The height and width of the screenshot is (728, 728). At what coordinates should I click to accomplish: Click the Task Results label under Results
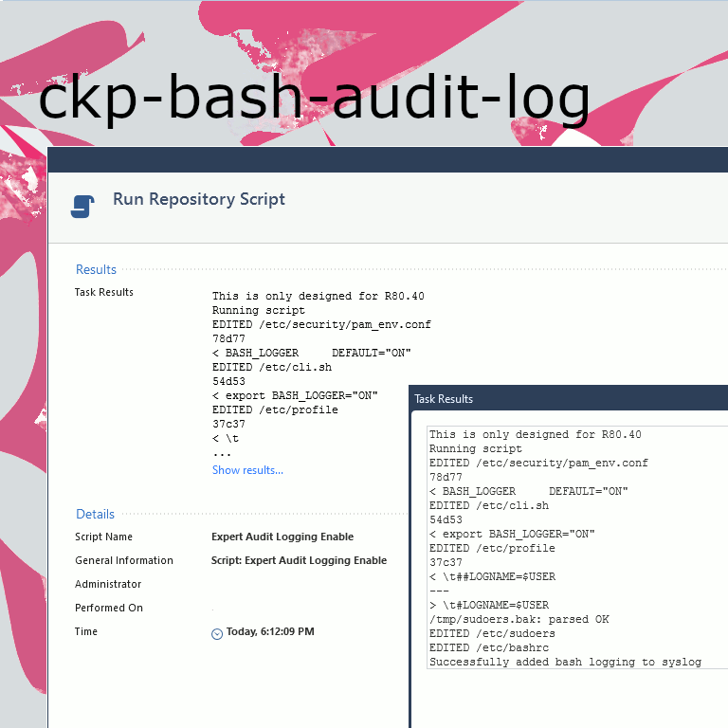pyautogui.click(x=104, y=292)
